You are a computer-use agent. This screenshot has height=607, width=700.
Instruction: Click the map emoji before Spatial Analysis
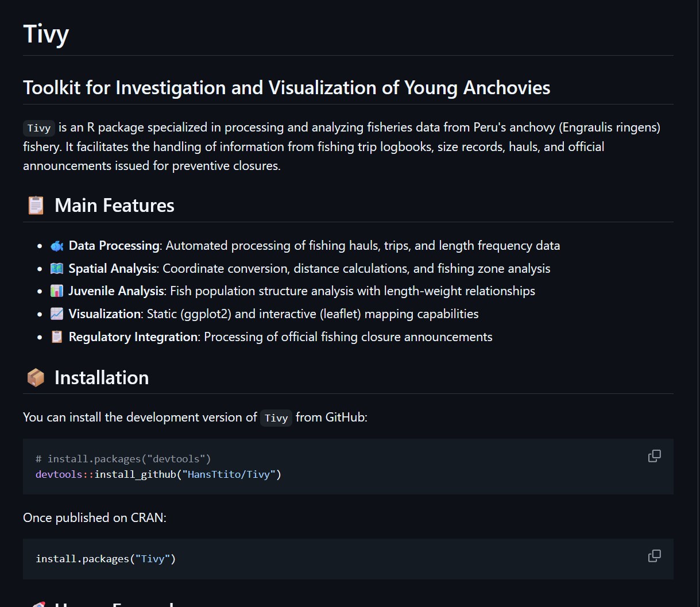click(56, 269)
